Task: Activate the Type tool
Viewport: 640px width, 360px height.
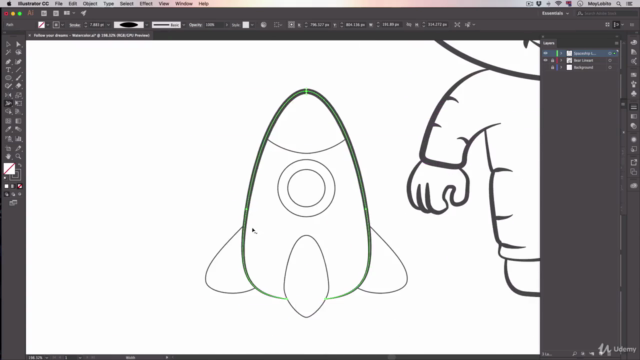Action: tap(8, 70)
